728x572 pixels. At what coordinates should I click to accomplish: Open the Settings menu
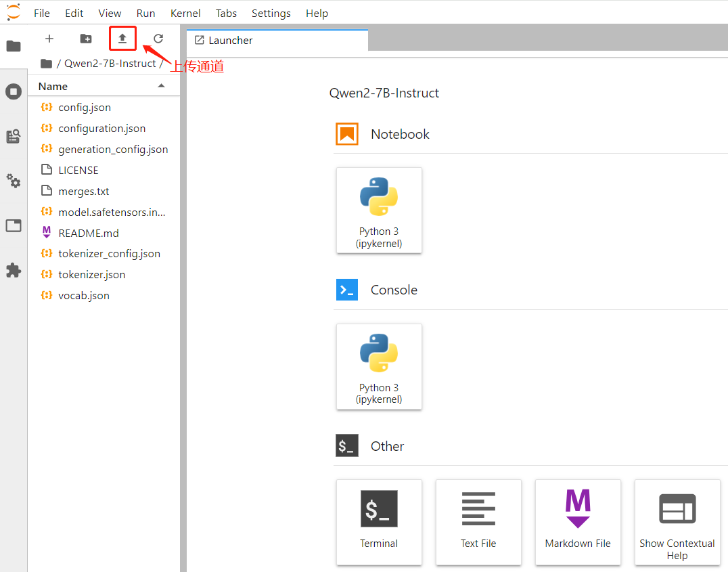click(x=271, y=13)
